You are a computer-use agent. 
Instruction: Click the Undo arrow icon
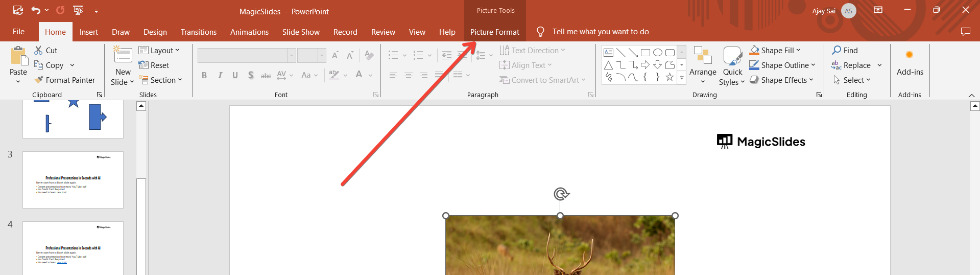(x=36, y=10)
